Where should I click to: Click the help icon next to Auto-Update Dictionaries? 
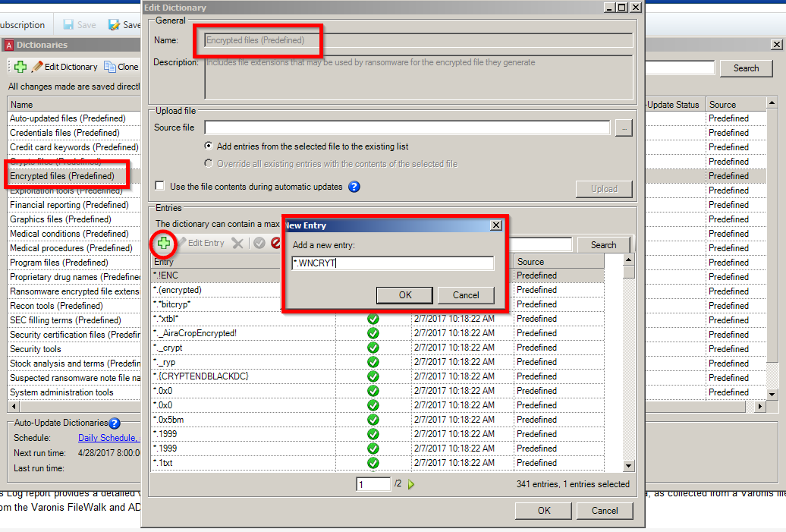[115, 423]
